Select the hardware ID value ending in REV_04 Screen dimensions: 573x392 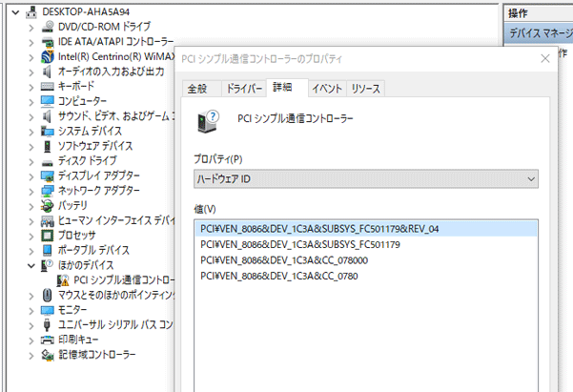pos(319,229)
